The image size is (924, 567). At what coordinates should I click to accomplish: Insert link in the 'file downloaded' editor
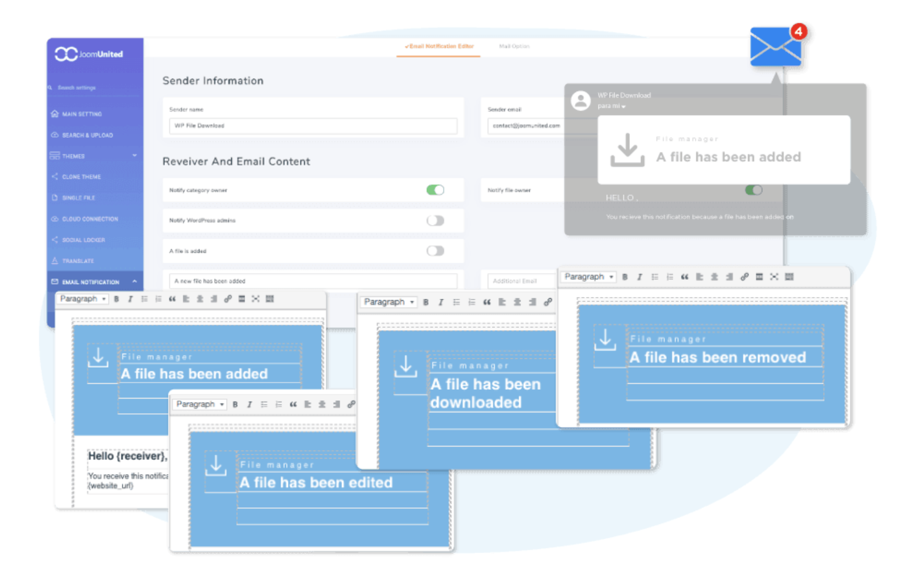coord(548,303)
